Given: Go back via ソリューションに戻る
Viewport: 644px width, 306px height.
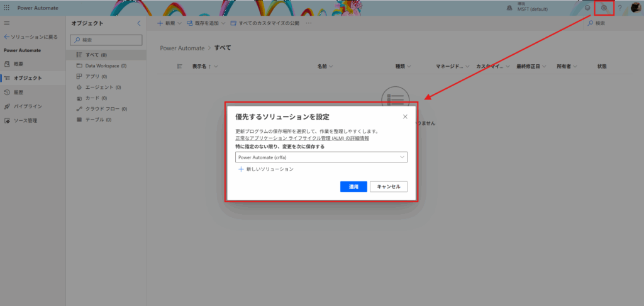Looking at the screenshot, I should pos(31,37).
